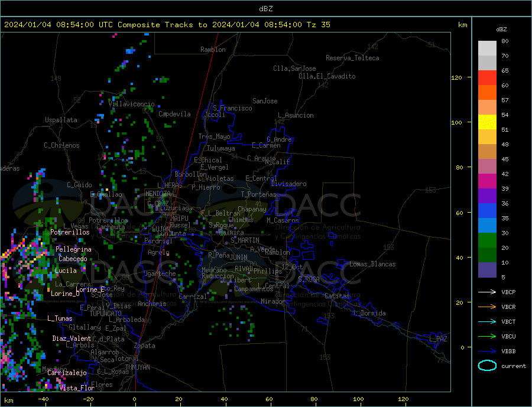Click the 'Composite Tracks to' text in header

(162, 25)
